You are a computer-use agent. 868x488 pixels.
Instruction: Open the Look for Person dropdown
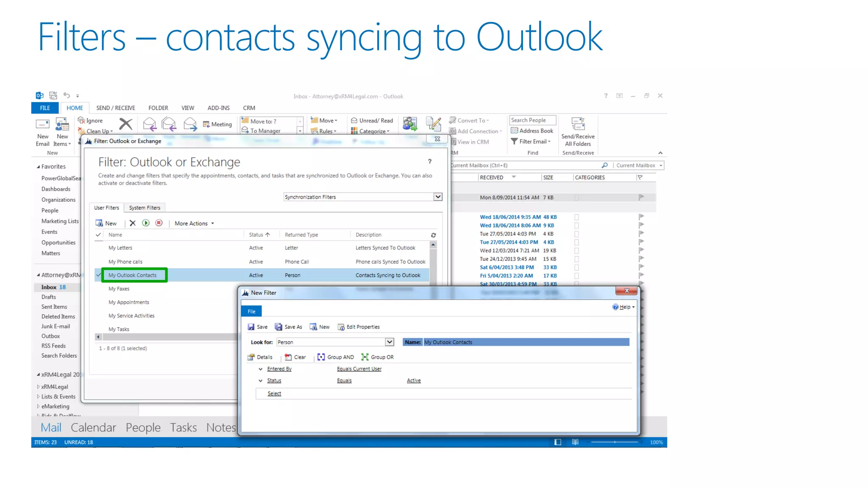389,342
